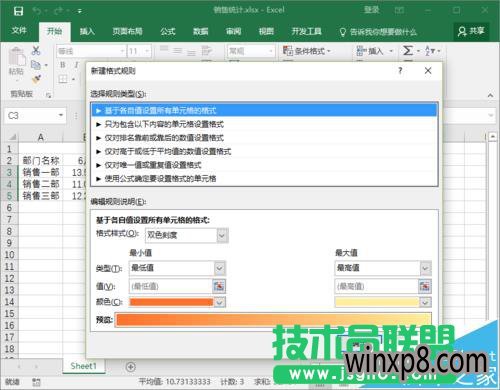Switch to the View tab

[x=266, y=32]
